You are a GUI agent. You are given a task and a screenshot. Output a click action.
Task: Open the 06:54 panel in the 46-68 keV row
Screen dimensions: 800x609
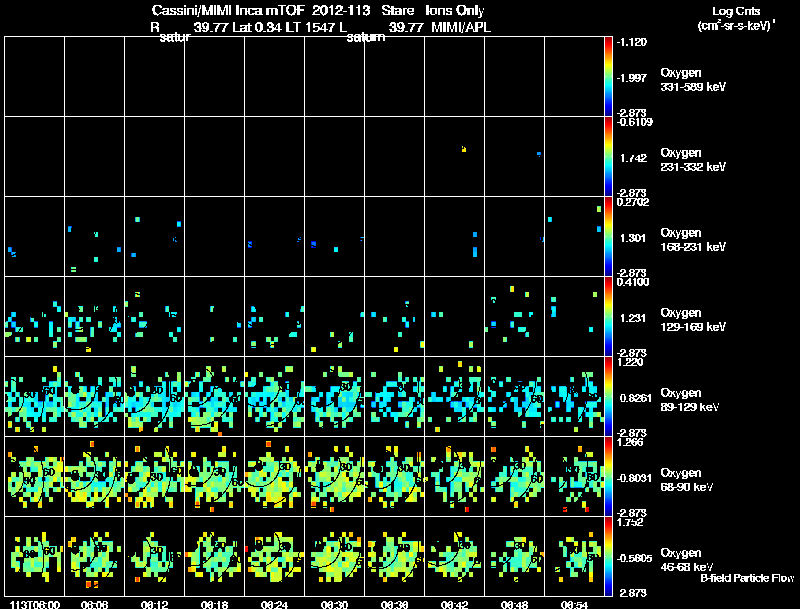tap(574, 556)
